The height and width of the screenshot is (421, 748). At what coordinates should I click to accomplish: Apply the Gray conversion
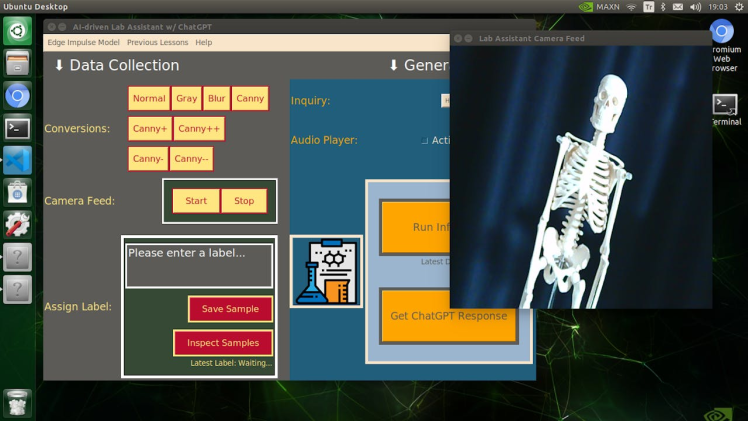(x=187, y=99)
